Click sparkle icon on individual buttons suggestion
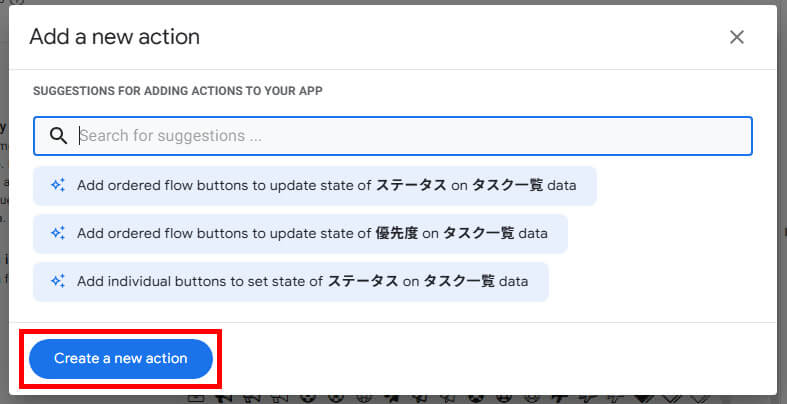The height and width of the screenshot is (404, 787). tap(57, 281)
